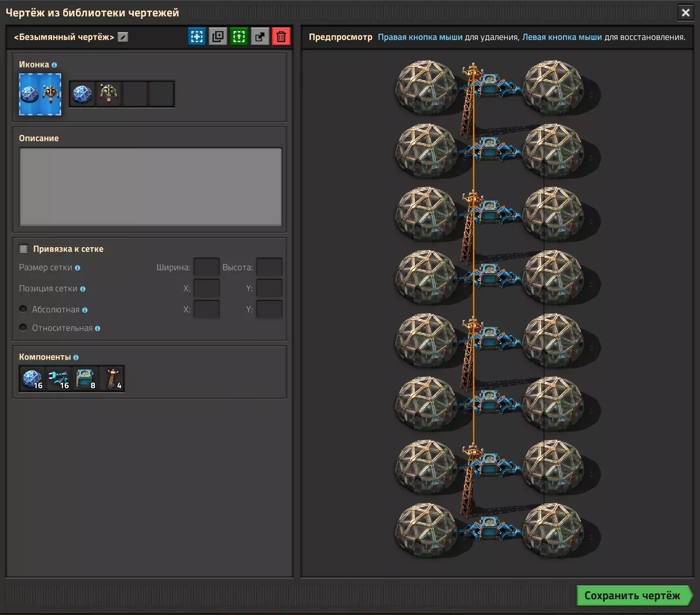This screenshot has width=700, height=615.
Task: Click the Предпросмотр heading text
Action: pyautogui.click(x=341, y=37)
